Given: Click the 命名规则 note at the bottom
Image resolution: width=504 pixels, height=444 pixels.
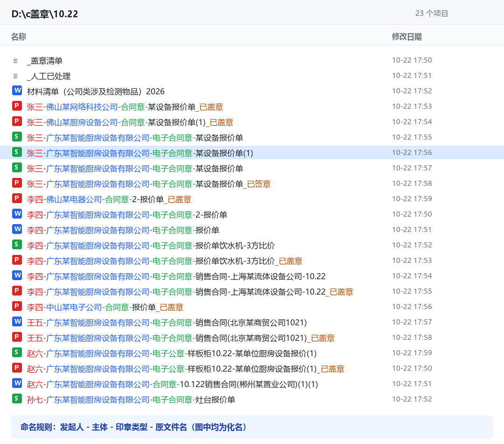Looking at the screenshot, I should tap(252, 427).
